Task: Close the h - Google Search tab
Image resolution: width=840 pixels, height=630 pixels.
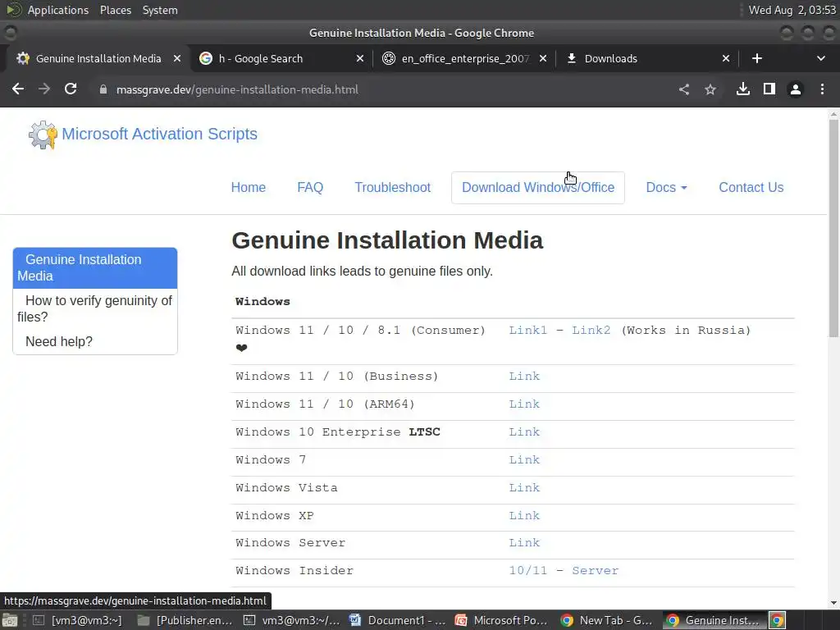Action: (x=360, y=58)
